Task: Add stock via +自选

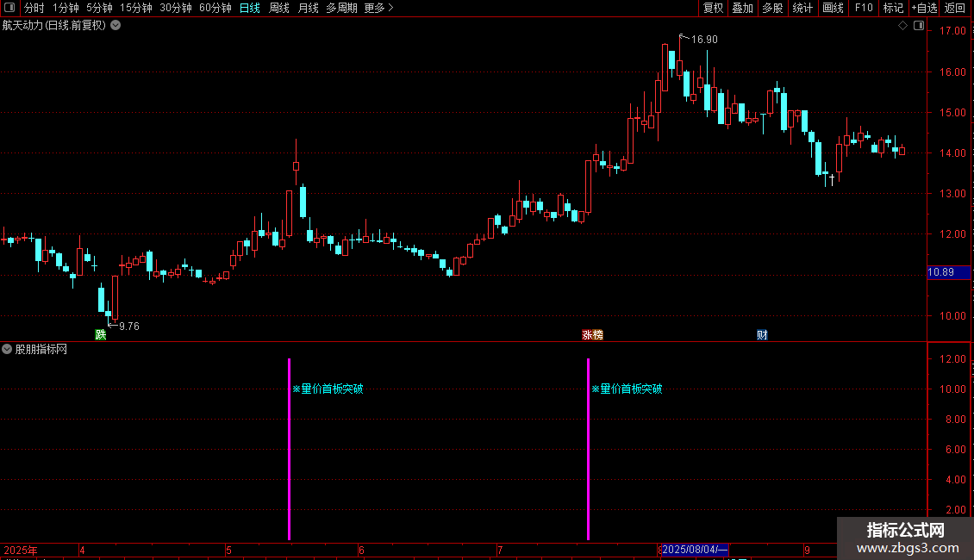Action: pyautogui.click(x=924, y=8)
